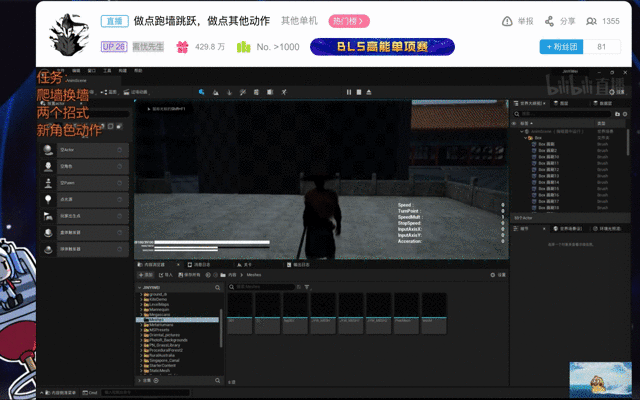The image size is (640, 400).
Task: Collapse the AnimScene world root in Outliner
Action: pyautogui.click(x=521, y=131)
